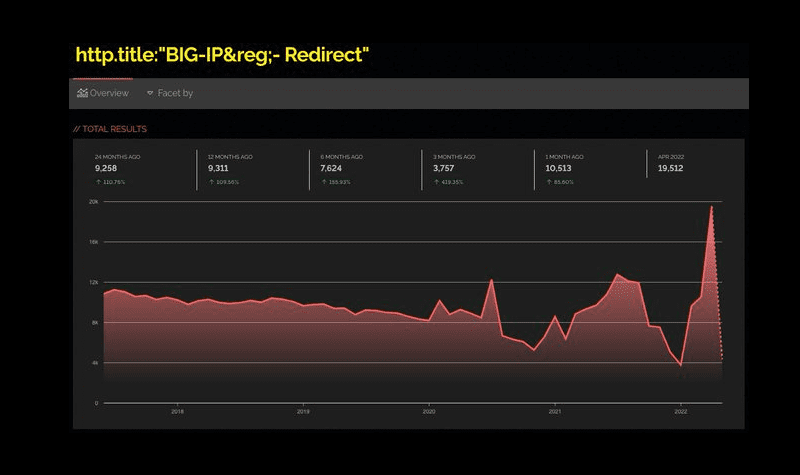Click the BIG-IP Redirect query text

(223, 54)
